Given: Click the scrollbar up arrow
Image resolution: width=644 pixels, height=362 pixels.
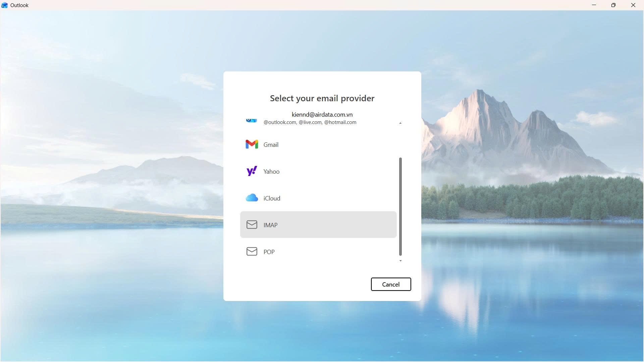Looking at the screenshot, I should (400, 123).
